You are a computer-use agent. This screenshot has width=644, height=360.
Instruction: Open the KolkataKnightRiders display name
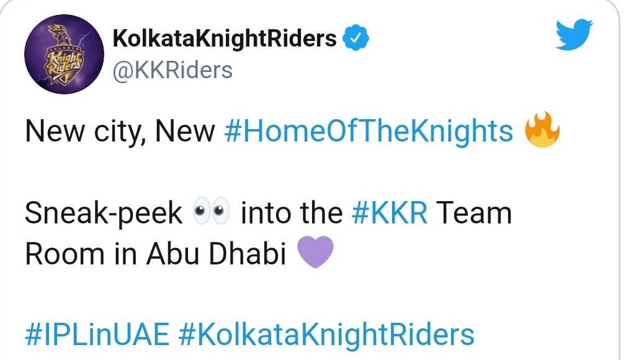pos(225,38)
